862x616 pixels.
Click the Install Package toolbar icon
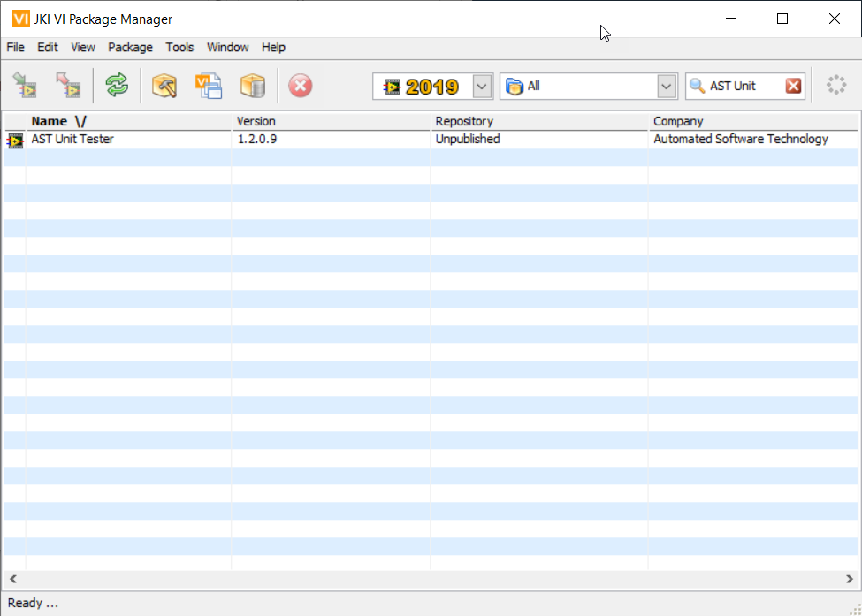click(24, 86)
